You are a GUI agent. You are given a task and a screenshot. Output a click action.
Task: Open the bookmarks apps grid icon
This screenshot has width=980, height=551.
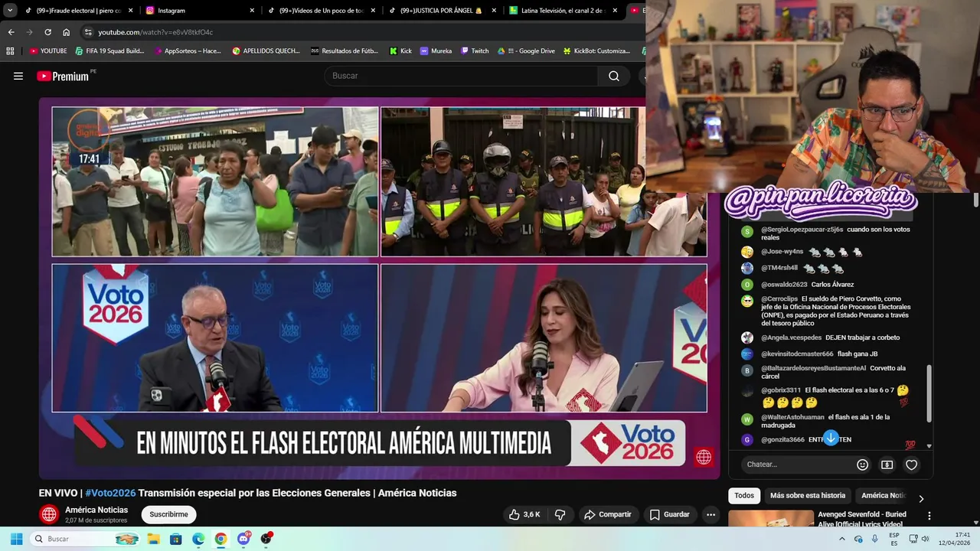[10, 51]
